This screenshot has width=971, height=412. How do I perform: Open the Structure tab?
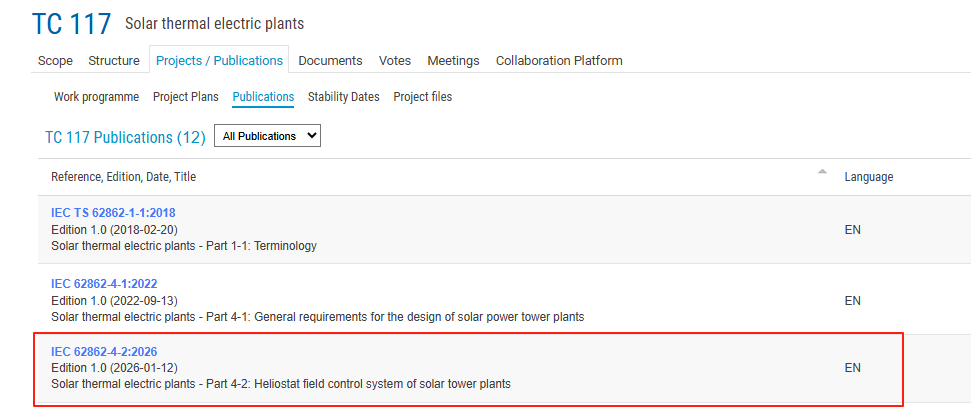click(x=114, y=60)
